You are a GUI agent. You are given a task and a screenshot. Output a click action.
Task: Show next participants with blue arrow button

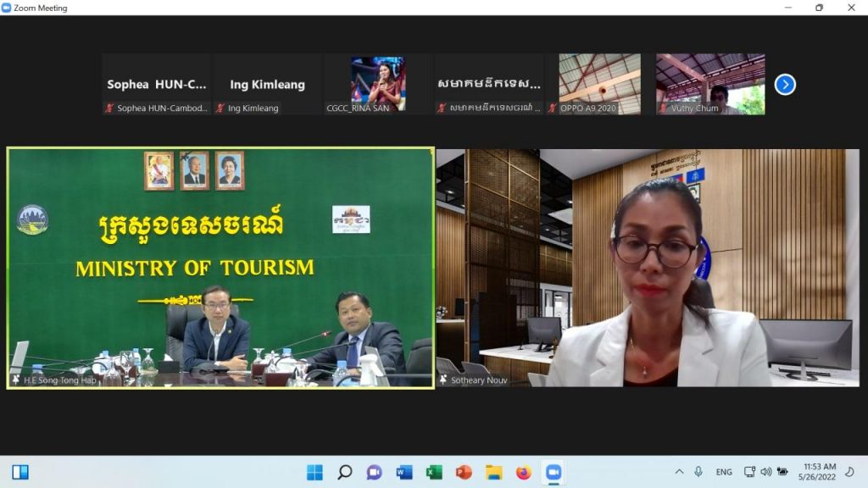[785, 85]
